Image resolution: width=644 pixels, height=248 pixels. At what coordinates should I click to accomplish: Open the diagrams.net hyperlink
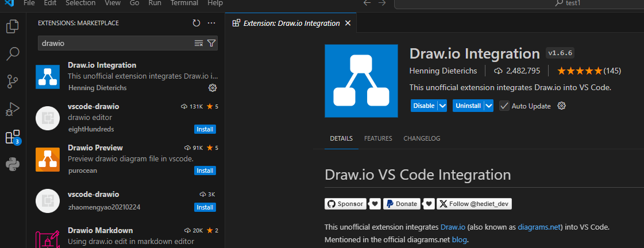click(x=539, y=227)
